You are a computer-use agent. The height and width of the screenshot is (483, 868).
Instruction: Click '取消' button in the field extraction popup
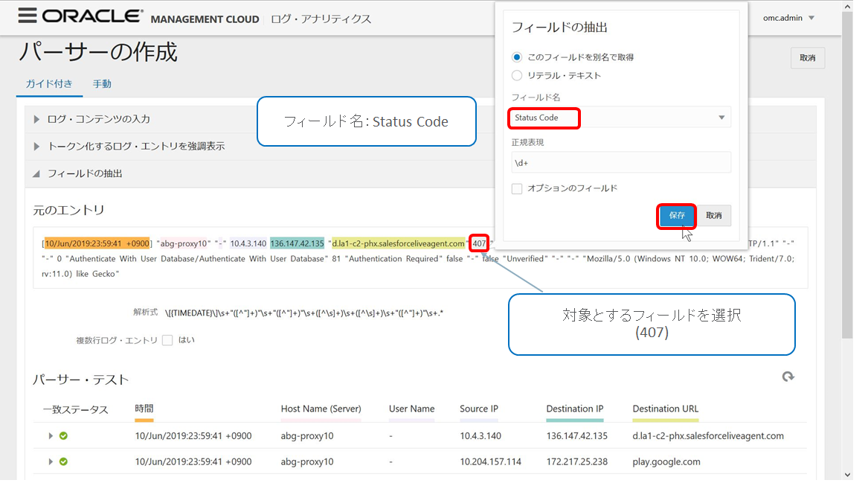713,216
